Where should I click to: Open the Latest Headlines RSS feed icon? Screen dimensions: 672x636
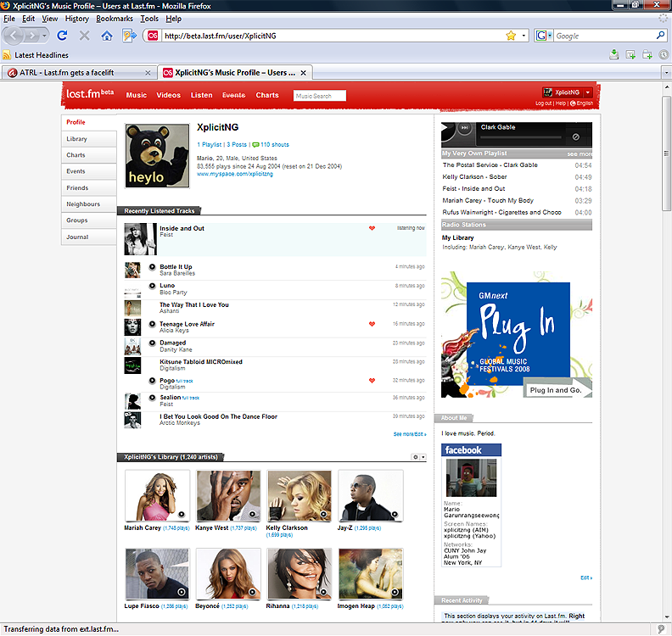[7, 55]
